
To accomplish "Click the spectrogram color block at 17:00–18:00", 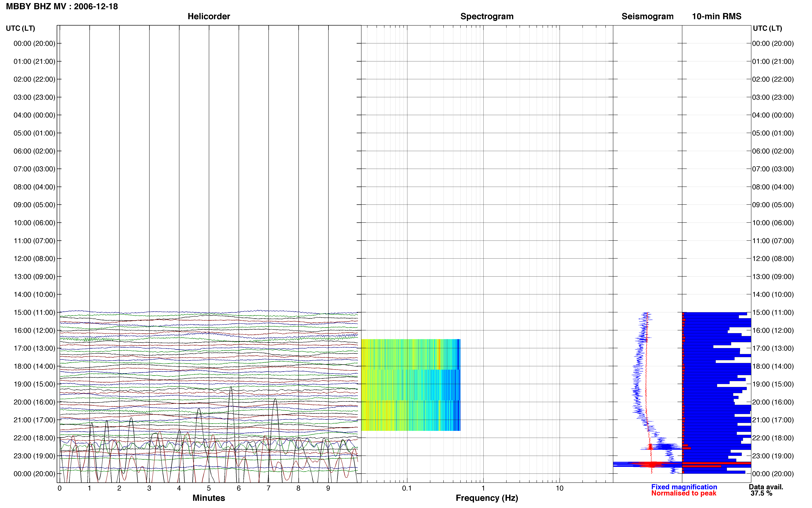I will tap(411, 354).
